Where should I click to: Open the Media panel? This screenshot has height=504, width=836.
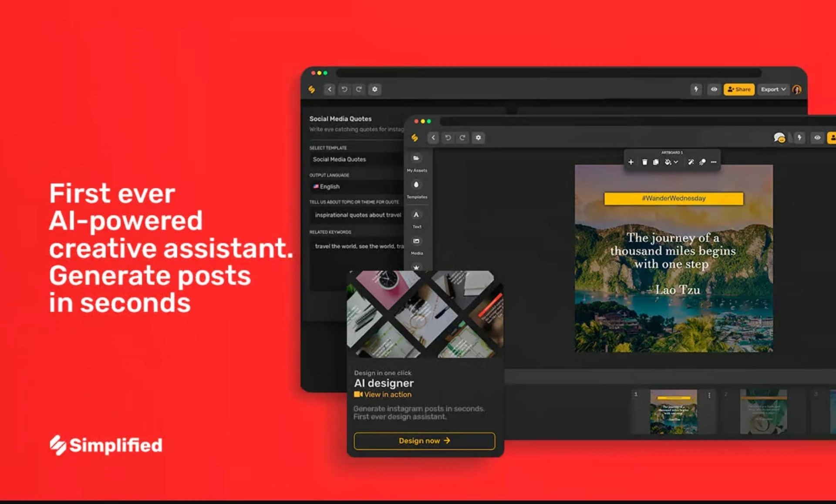(x=417, y=242)
